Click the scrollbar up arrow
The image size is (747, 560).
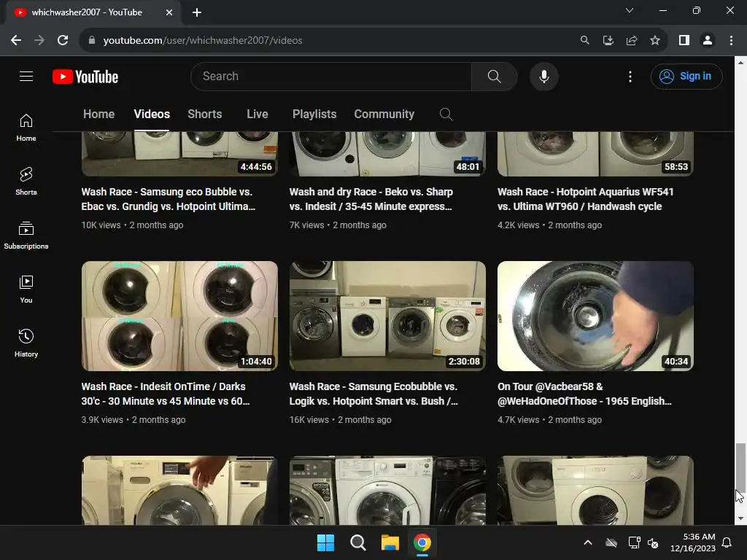[x=740, y=63]
